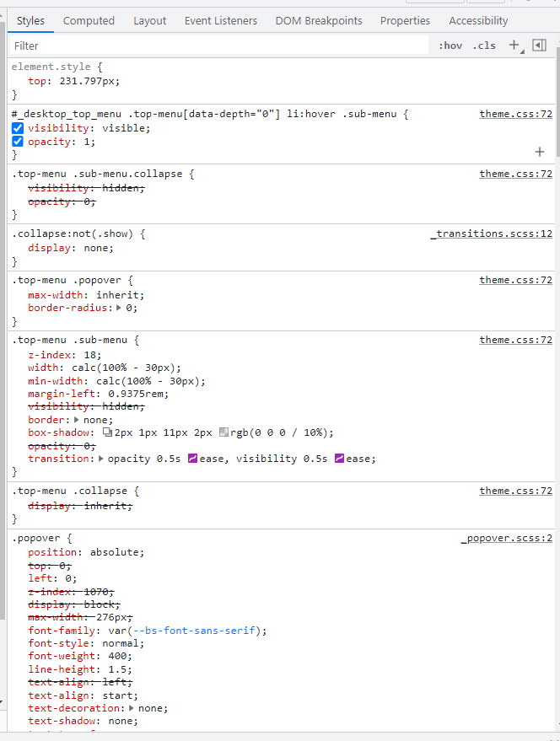
Task: Click insert style rule plus below li:hover rule
Action: [x=540, y=152]
